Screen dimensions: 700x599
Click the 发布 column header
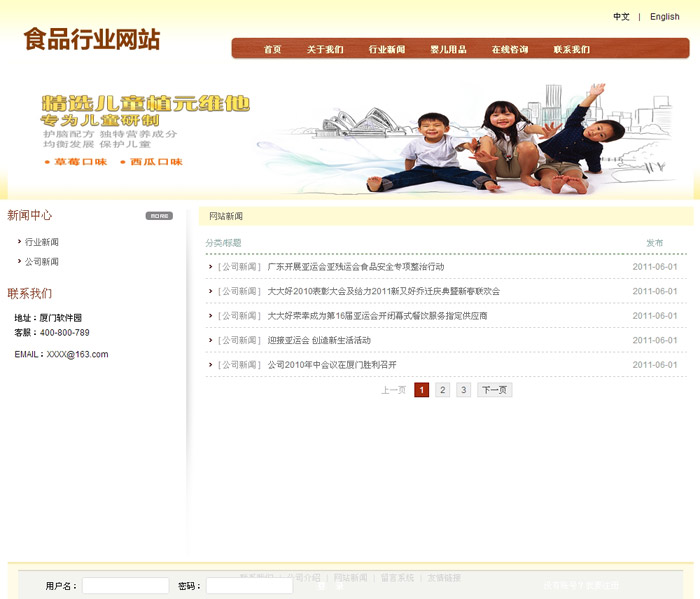654,243
